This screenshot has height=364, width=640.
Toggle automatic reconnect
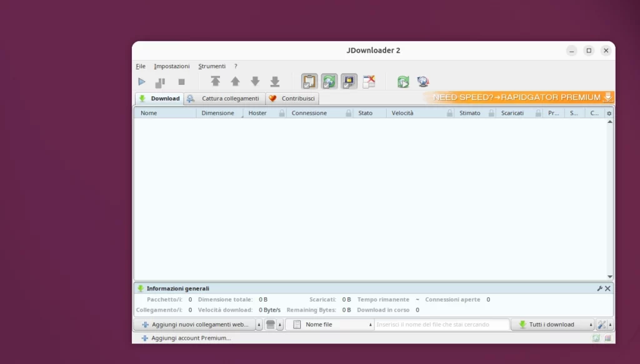(x=329, y=81)
